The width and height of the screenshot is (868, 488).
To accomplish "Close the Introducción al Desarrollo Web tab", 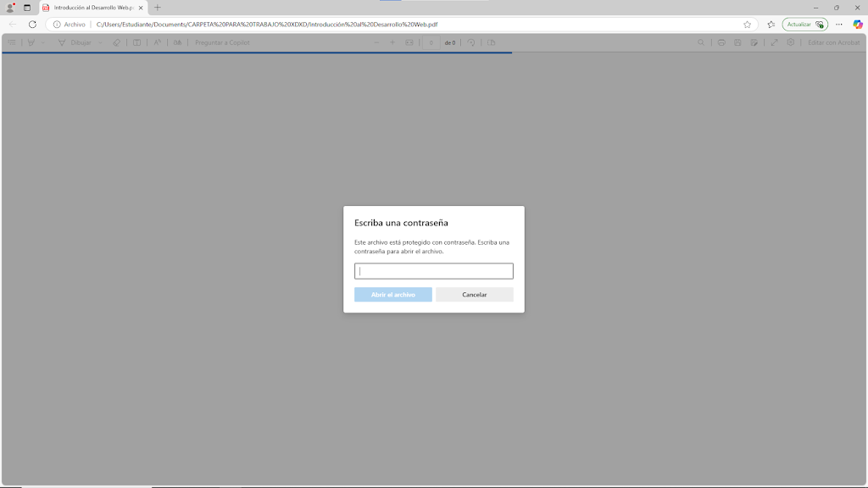I will (x=142, y=8).
